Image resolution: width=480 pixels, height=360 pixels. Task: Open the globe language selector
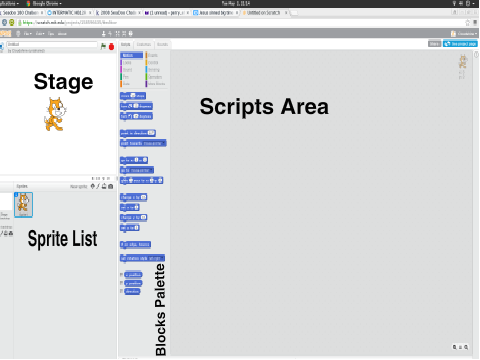18,33
